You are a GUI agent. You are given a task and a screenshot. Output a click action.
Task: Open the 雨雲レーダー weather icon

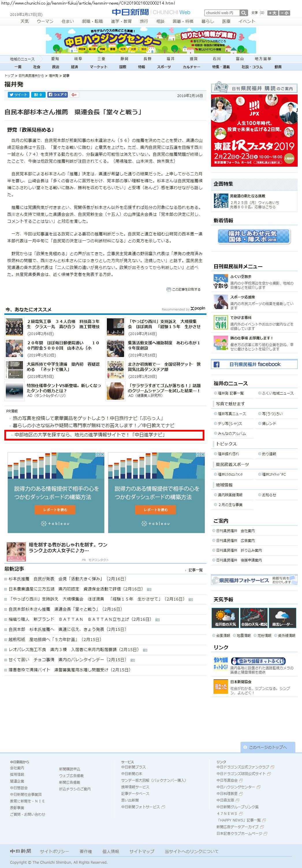(x=282, y=618)
